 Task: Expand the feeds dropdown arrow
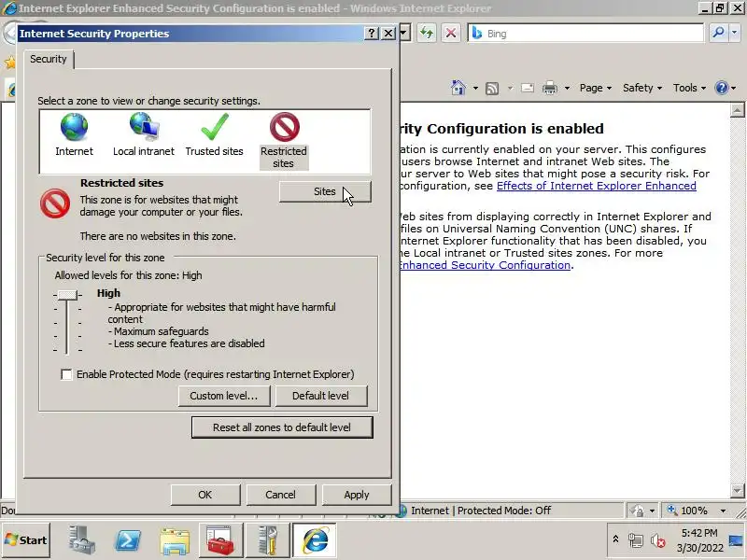click(x=510, y=88)
